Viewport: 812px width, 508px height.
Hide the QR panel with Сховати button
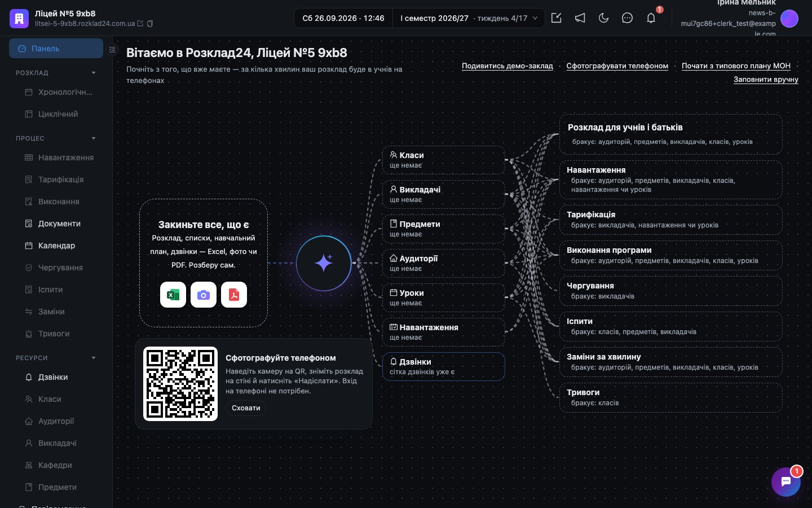(246, 408)
